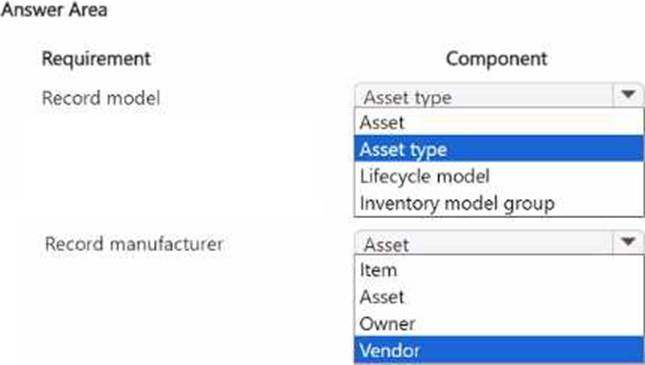
Task: Choose highlighted Asset type option
Action: [x=499, y=149]
